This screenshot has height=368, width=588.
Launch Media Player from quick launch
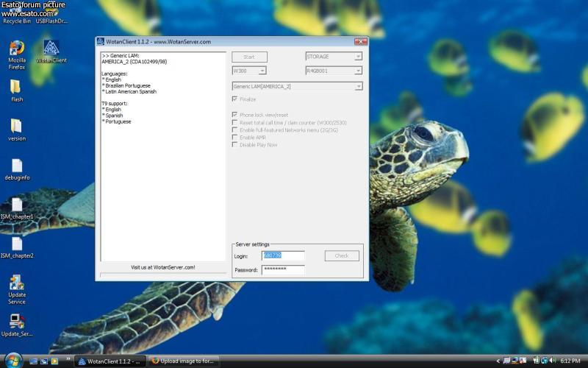pos(54,361)
